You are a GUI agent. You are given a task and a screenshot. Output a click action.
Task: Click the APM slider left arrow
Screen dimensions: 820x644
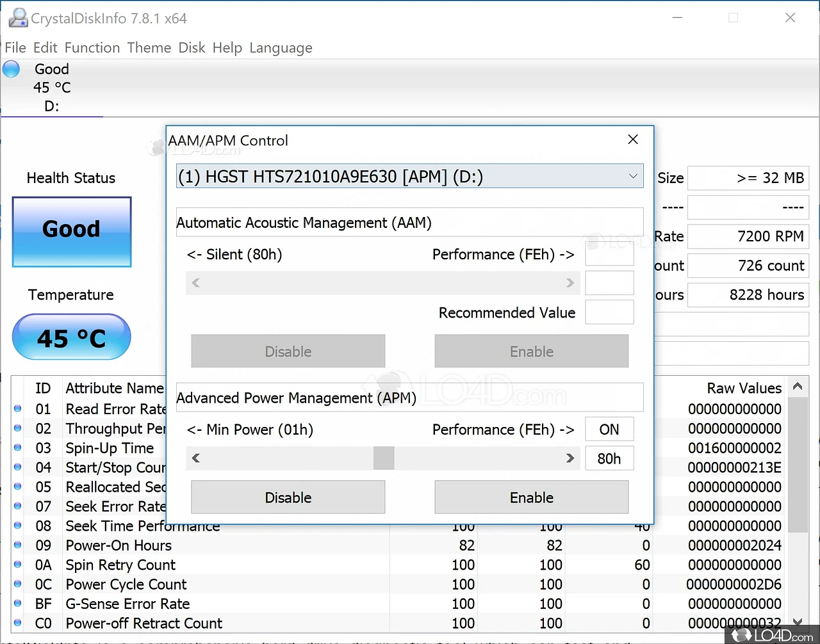(x=196, y=458)
